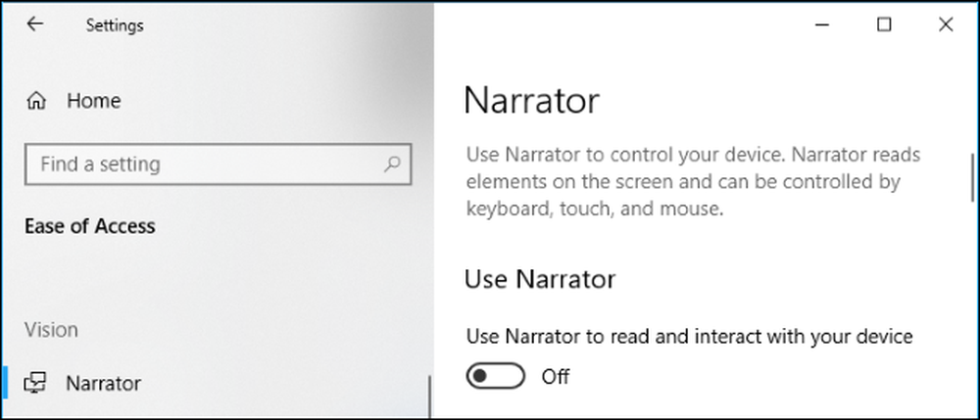Click the Use Narrator section heading
The width and height of the screenshot is (980, 420).
click(x=540, y=279)
